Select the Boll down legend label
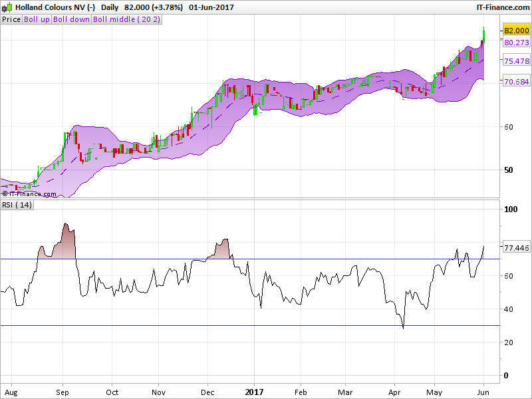This screenshot has height=399, width=532. (71, 19)
